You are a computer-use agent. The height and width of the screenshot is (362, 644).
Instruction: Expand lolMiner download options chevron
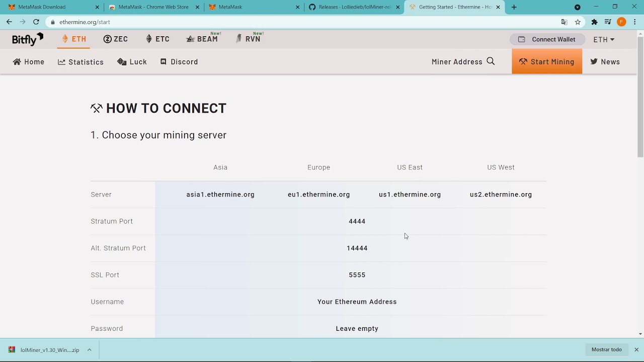click(89, 350)
